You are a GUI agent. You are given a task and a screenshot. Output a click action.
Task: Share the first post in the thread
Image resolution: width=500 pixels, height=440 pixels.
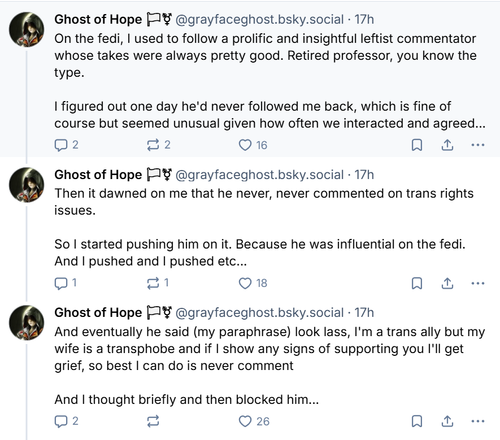[x=447, y=145]
